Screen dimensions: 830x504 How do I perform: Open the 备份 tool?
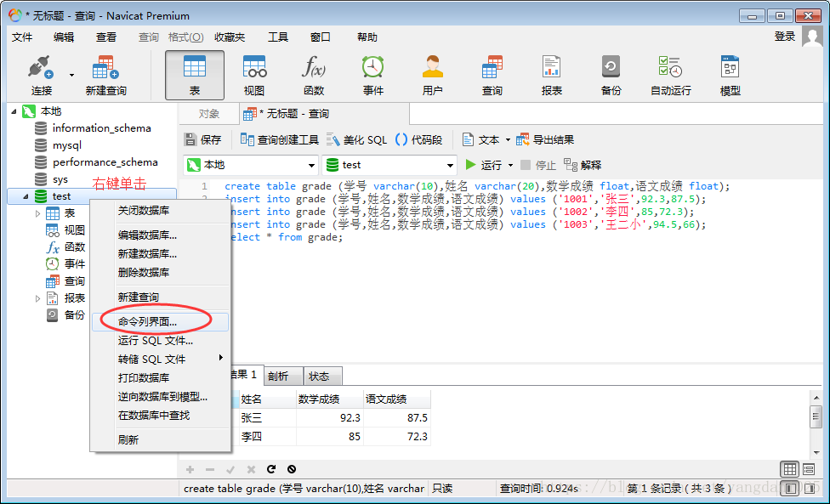(611, 72)
